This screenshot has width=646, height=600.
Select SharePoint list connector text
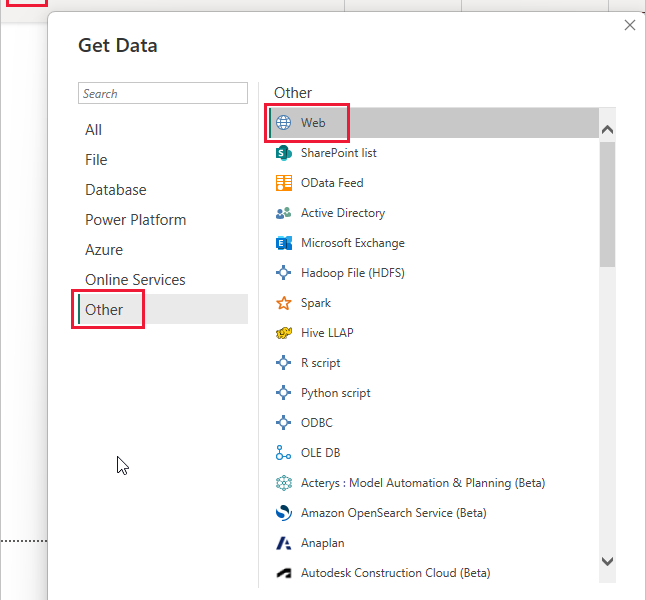pyautogui.click(x=339, y=153)
